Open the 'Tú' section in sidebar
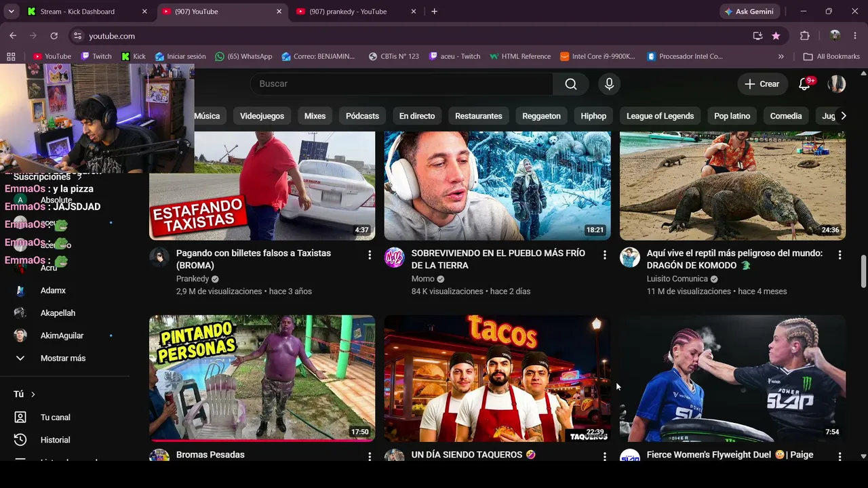 [x=24, y=394]
